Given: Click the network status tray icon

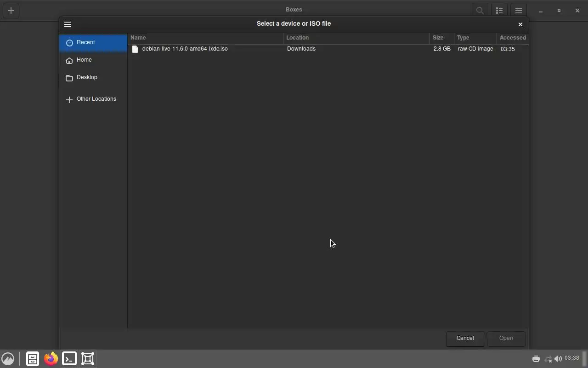Looking at the screenshot, I should point(548,359).
